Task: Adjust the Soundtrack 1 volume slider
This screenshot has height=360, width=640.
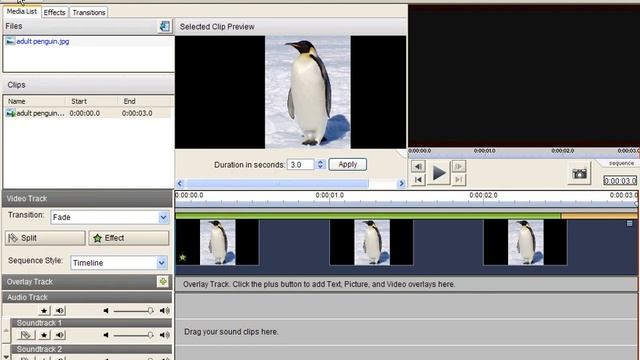Action: 133,335
